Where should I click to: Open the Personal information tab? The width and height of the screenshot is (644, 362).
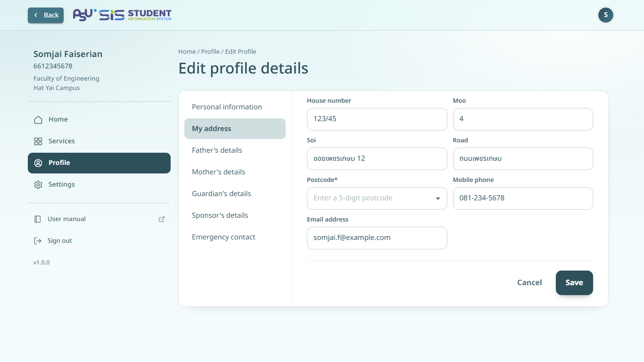point(235,107)
